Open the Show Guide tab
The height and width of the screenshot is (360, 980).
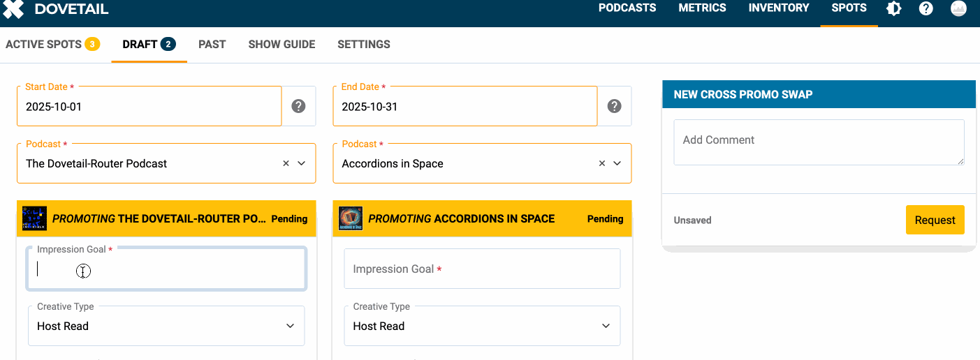point(281,44)
